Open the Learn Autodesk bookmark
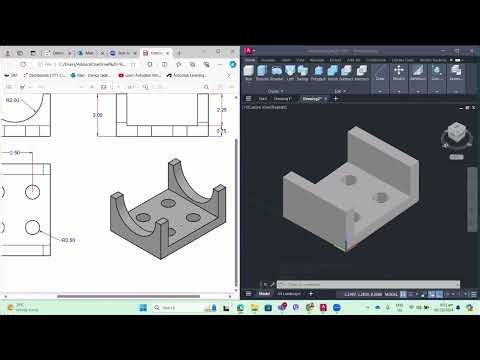Image resolution: width=480 pixels, height=360 pixels. click(x=140, y=76)
